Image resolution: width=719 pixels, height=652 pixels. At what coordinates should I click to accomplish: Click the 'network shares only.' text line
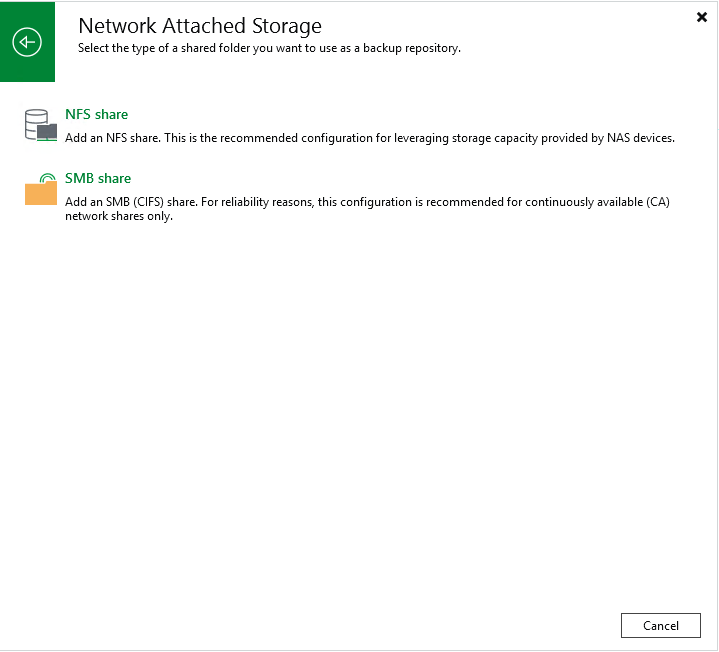pyautogui.click(x=119, y=216)
